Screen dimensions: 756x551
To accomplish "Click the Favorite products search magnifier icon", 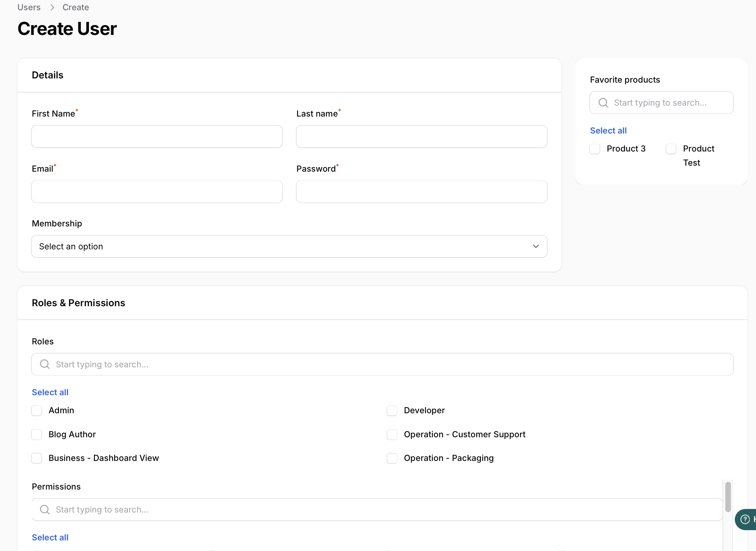I will 603,103.
